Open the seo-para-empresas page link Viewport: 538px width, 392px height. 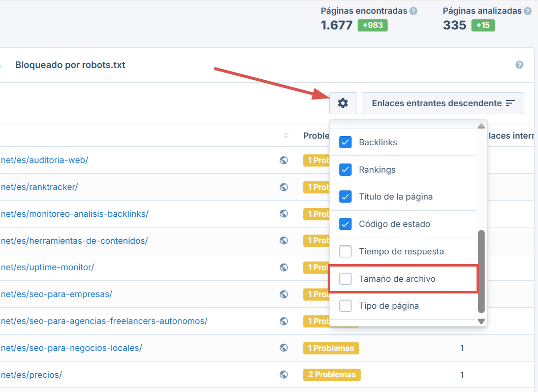[56, 295]
